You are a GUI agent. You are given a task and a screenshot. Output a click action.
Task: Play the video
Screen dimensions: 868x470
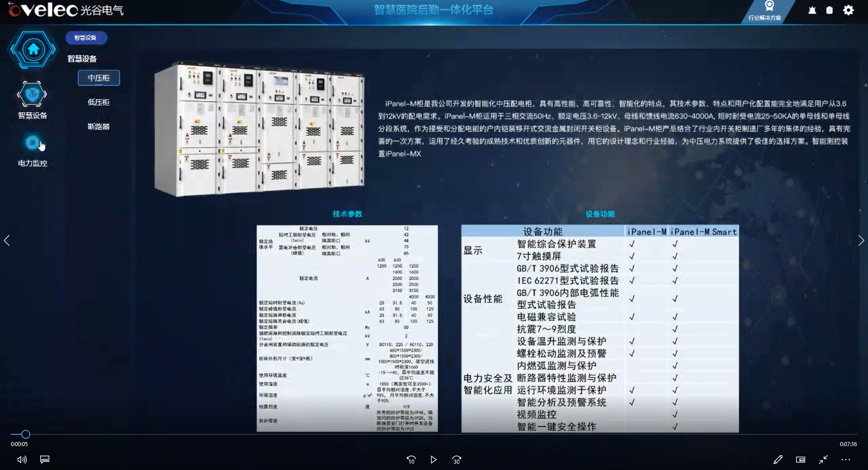pos(434,460)
